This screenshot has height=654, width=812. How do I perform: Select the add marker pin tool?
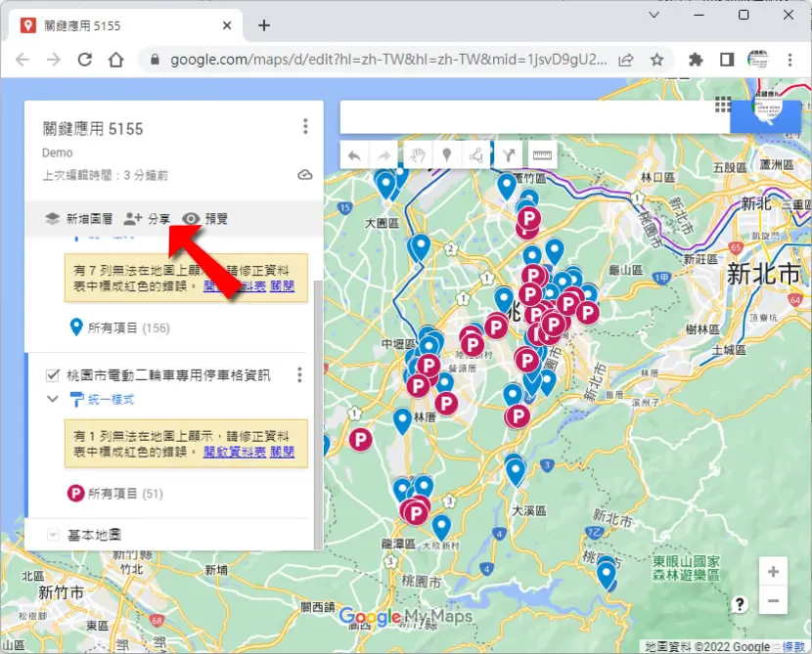point(446,154)
